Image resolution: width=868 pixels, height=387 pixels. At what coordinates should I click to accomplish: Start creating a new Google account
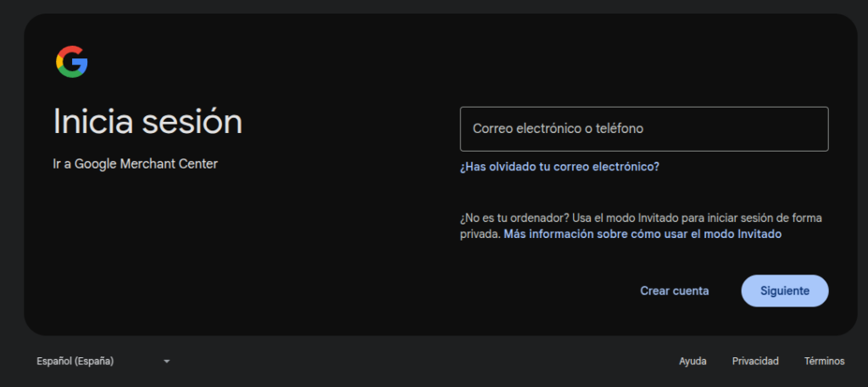tap(674, 290)
